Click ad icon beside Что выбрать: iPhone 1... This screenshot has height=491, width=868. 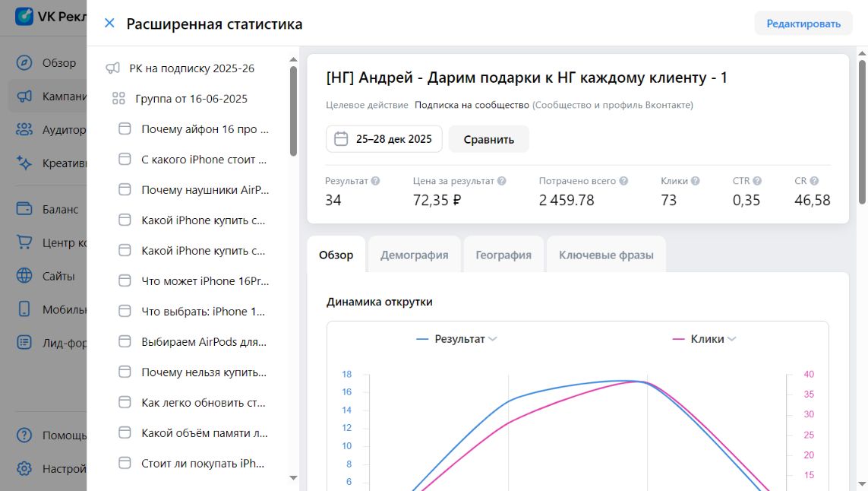tap(125, 312)
